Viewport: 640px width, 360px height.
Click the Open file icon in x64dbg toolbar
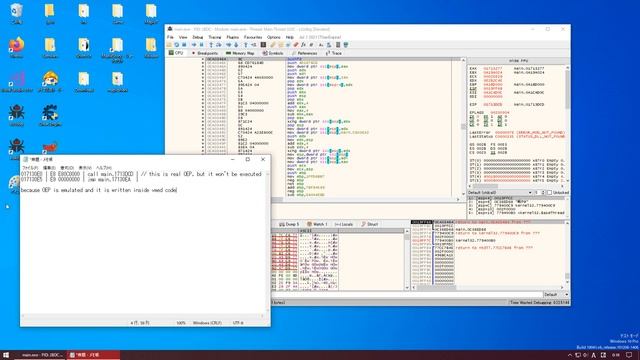point(169,45)
